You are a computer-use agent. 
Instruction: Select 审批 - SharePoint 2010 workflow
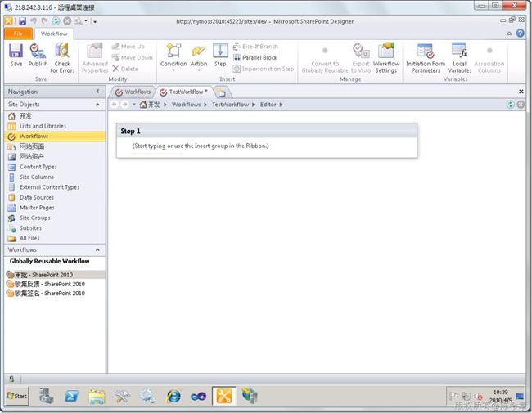[x=55, y=275]
